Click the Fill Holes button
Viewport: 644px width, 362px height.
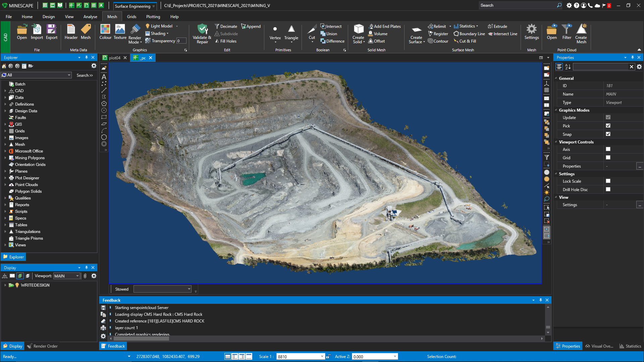[x=228, y=41]
